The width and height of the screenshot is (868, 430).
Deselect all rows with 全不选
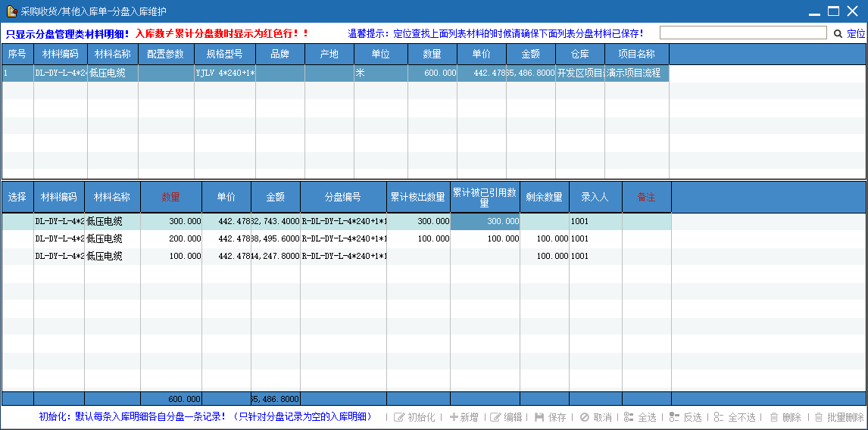click(735, 417)
